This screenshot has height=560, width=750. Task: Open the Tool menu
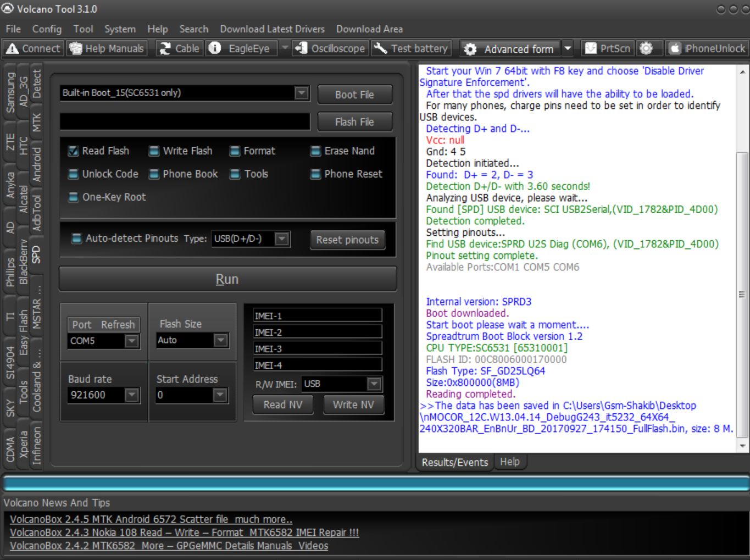pos(83,29)
